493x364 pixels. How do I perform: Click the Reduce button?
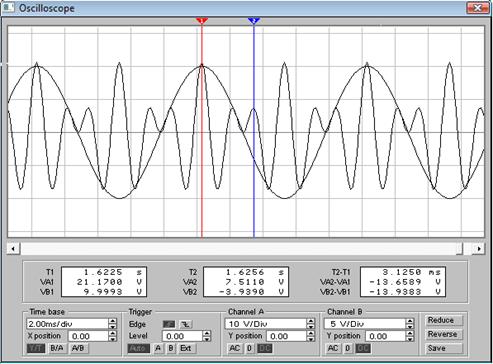coord(444,320)
